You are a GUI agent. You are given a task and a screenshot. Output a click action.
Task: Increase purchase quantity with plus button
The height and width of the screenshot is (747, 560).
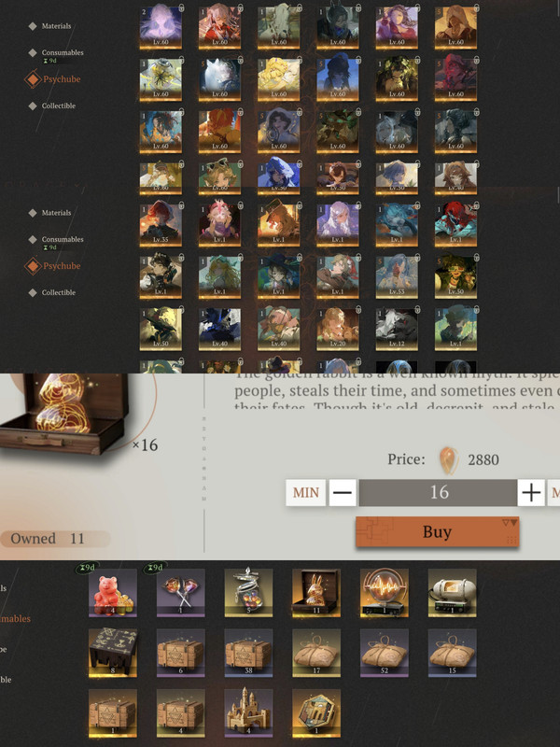point(531,493)
